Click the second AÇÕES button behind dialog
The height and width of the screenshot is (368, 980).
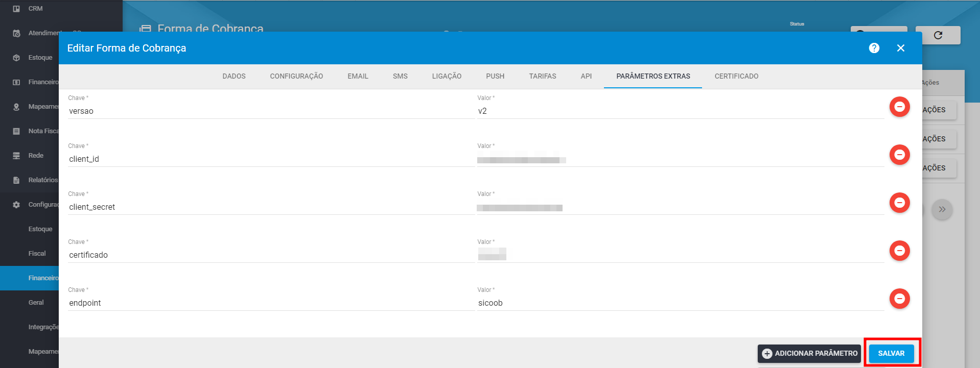939,139
